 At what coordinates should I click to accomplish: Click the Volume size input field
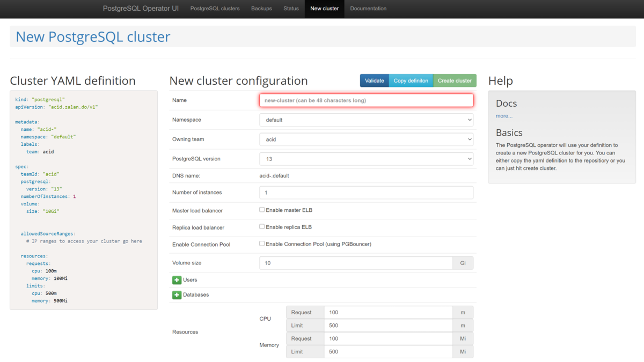pyautogui.click(x=356, y=263)
